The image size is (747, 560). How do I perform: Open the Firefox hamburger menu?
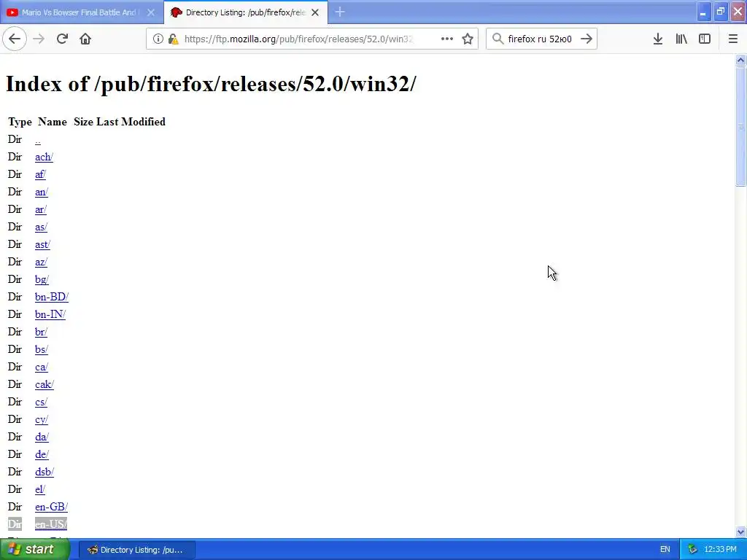pyautogui.click(x=732, y=39)
